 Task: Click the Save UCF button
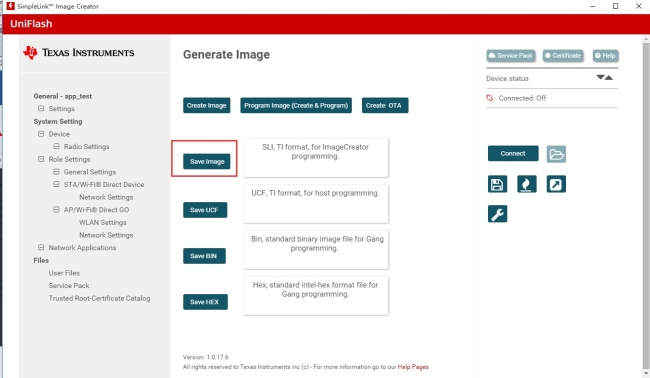tap(205, 210)
